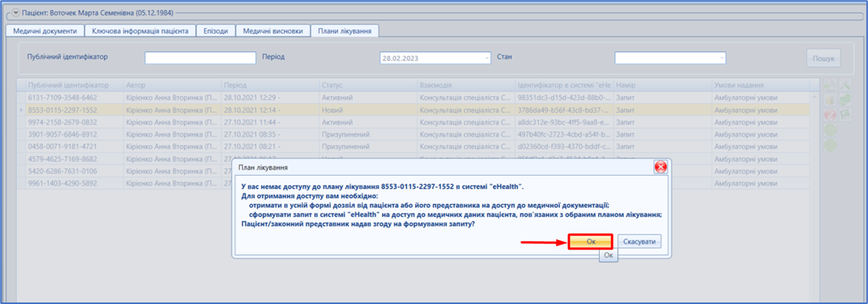Click the table scrollbar up arrow
Image resolution: width=868 pixels, height=304 pixels.
coord(813,97)
